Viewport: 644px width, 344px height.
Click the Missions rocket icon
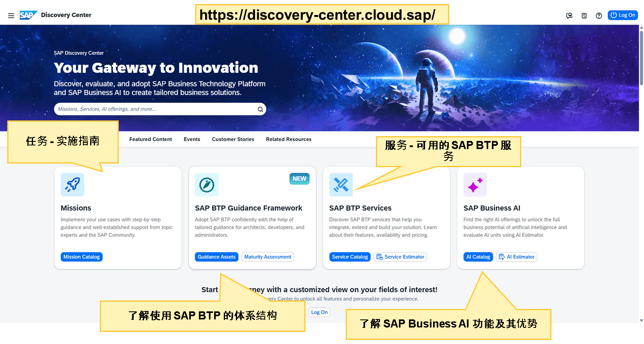[72, 184]
